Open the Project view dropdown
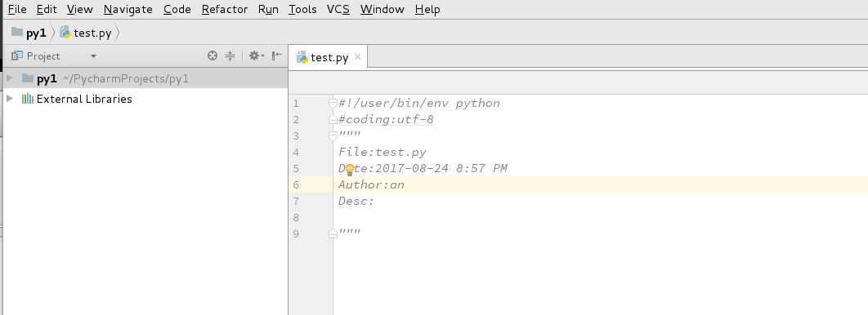Screen dimensions: 868x315 pyautogui.click(x=93, y=55)
